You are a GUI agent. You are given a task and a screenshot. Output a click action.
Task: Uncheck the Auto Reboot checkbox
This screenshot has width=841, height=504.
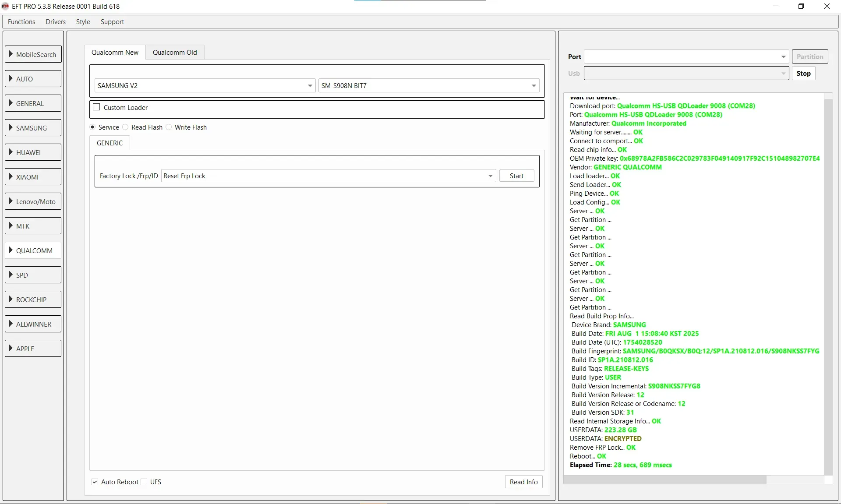click(x=95, y=482)
